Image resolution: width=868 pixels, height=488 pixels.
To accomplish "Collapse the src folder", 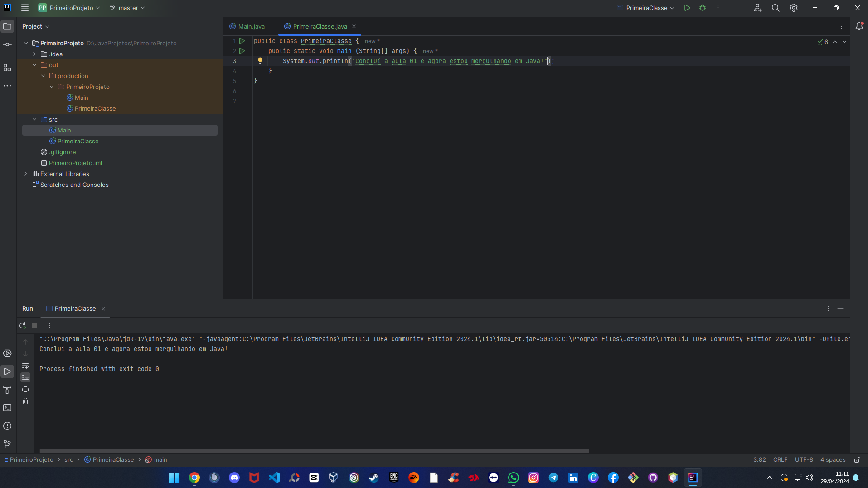I will (x=34, y=119).
